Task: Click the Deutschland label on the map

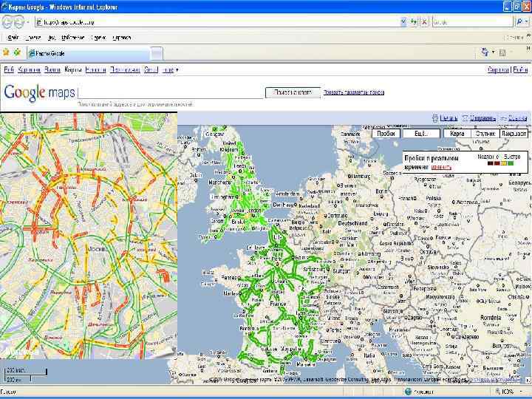Action: coord(353,223)
